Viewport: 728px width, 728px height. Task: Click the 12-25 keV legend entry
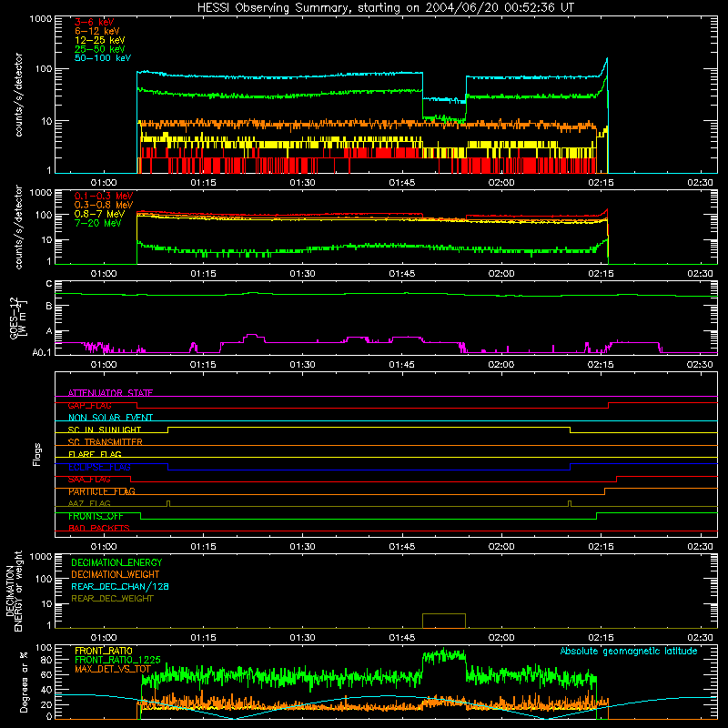99,40
